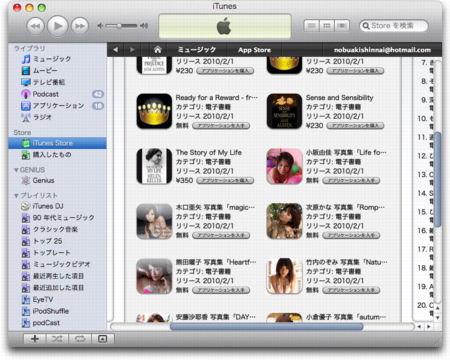The height and width of the screenshot is (360, 450).
Task: Open 小倉優子 写真集 title link
Action: [346, 317]
